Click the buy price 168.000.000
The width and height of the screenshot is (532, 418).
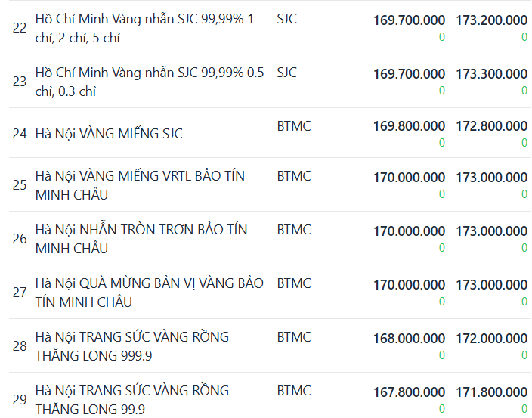coord(409,339)
